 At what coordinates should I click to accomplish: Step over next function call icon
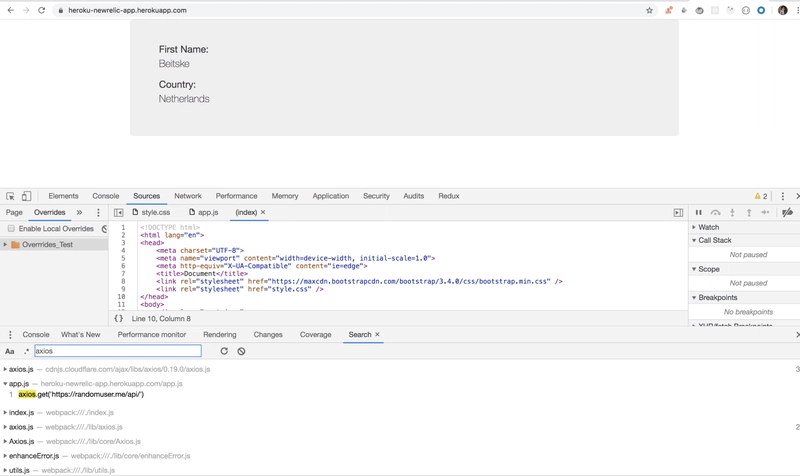point(715,212)
